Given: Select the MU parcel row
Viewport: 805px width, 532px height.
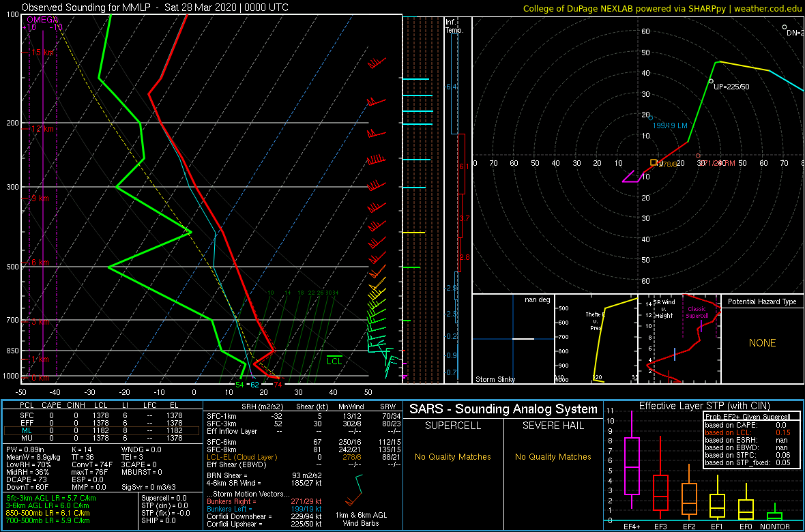Looking at the screenshot, I should pyautogui.click(x=102, y=438).
